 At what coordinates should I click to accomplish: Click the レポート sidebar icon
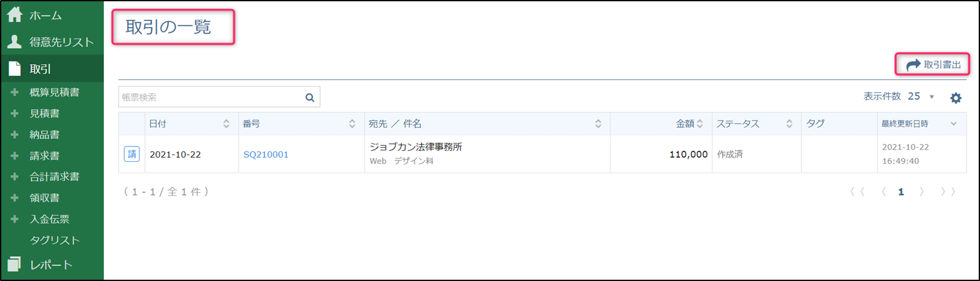point(15,265)
